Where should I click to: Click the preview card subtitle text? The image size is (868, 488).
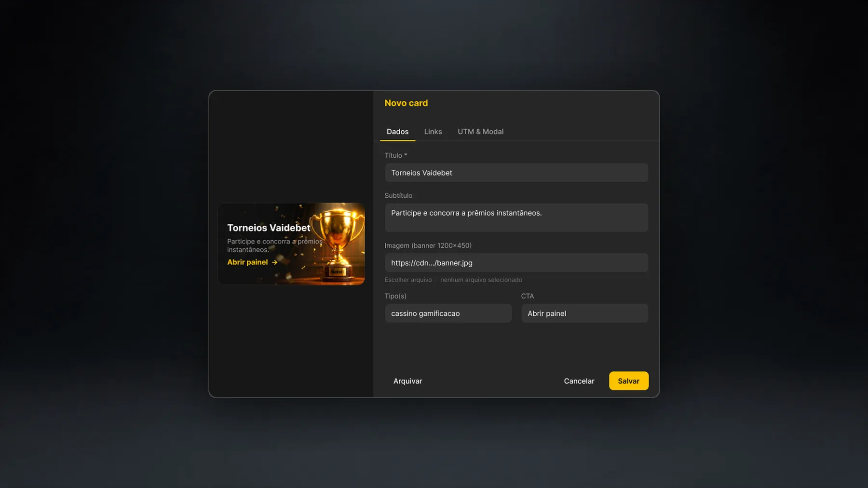(274, 245)
